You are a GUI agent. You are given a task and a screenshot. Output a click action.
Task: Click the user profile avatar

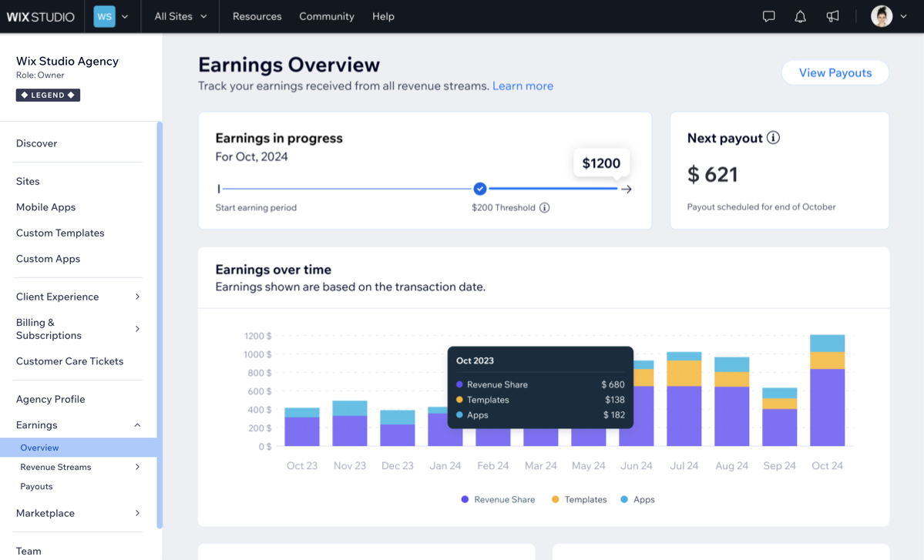point(881,16)
